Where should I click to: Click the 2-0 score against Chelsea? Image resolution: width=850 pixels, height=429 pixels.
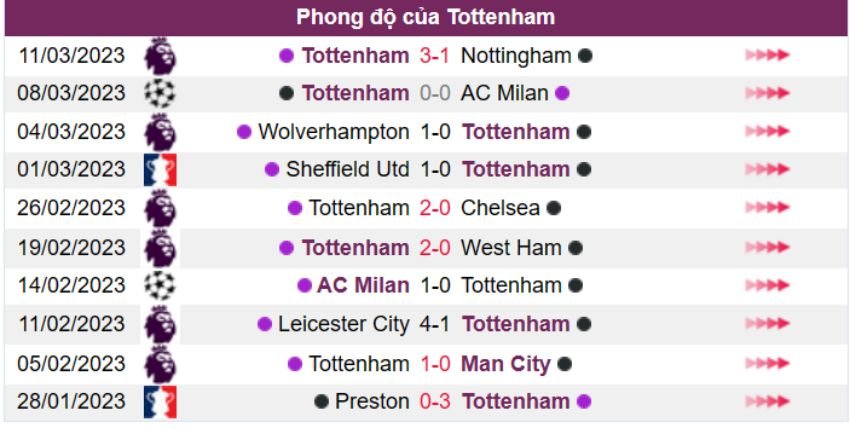coord(435,208)
